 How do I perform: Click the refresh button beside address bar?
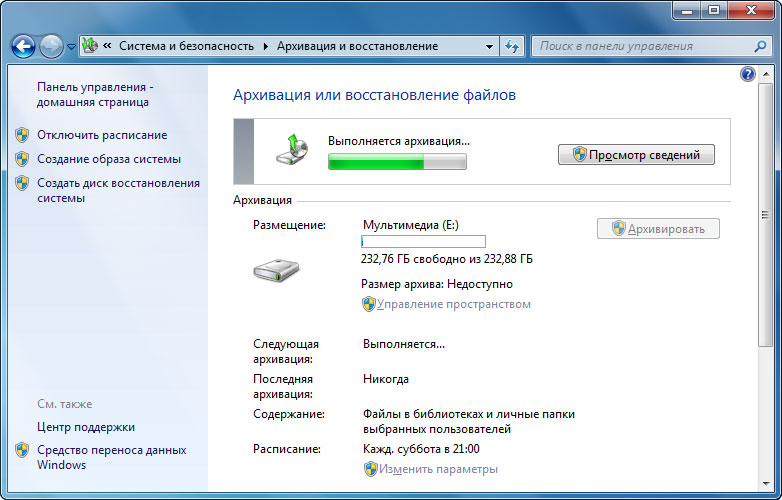pyautogui.click(x=512, y=46)
